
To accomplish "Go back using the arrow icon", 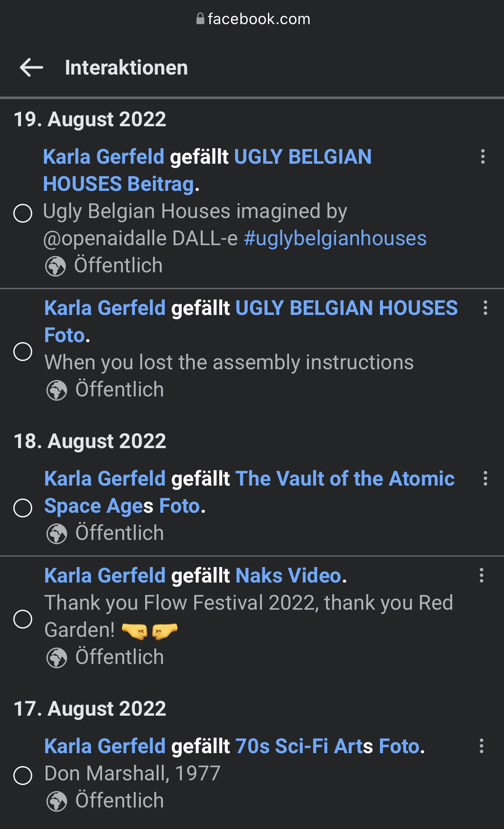I will coord(31,68).
